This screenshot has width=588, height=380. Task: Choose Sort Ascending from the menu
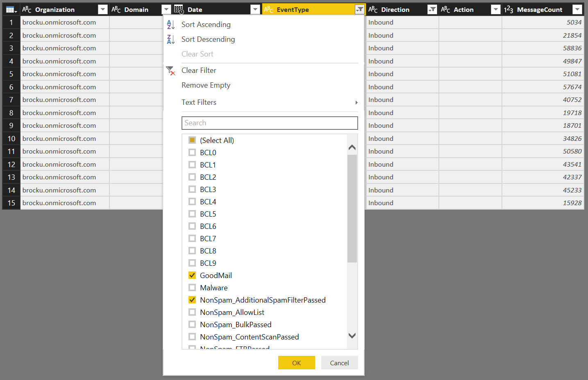[x=206, y=25]
